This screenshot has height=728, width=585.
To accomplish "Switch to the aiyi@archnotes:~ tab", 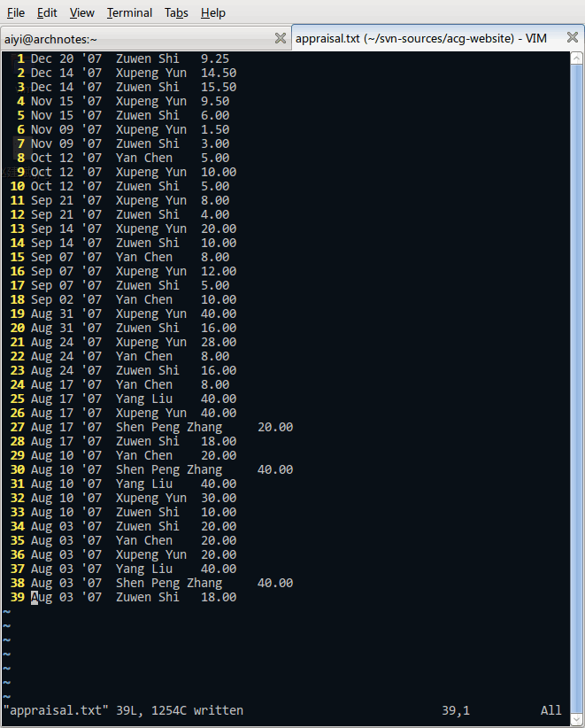I will click(x=133, y=39).
